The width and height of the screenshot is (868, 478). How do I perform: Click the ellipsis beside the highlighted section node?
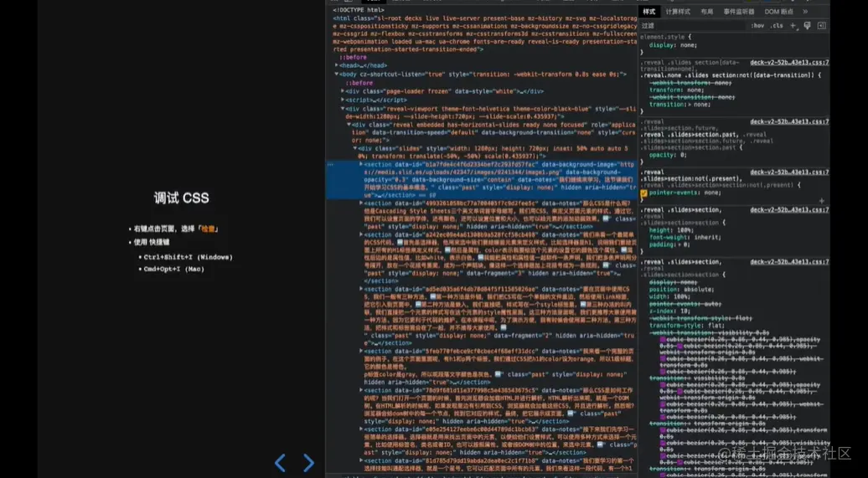coord(330,164)
